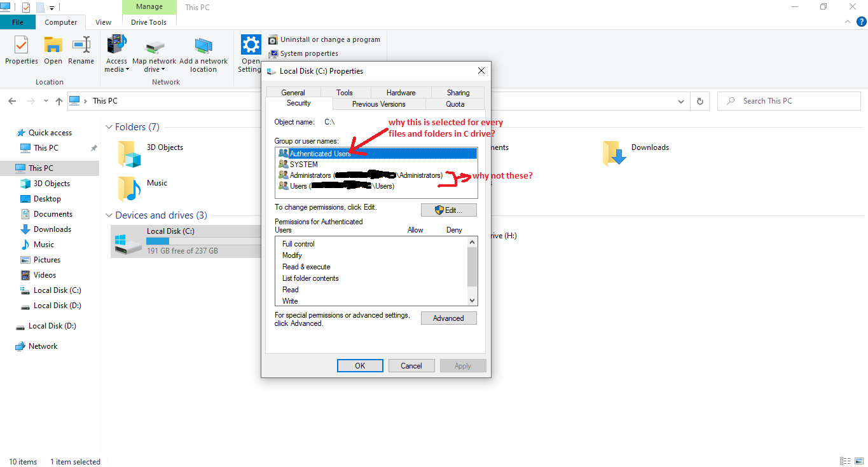The height and width of the screenshot is (467, 868).
Task: Click the Open ribbon folder icon
Action: click(x=53, y=46)
